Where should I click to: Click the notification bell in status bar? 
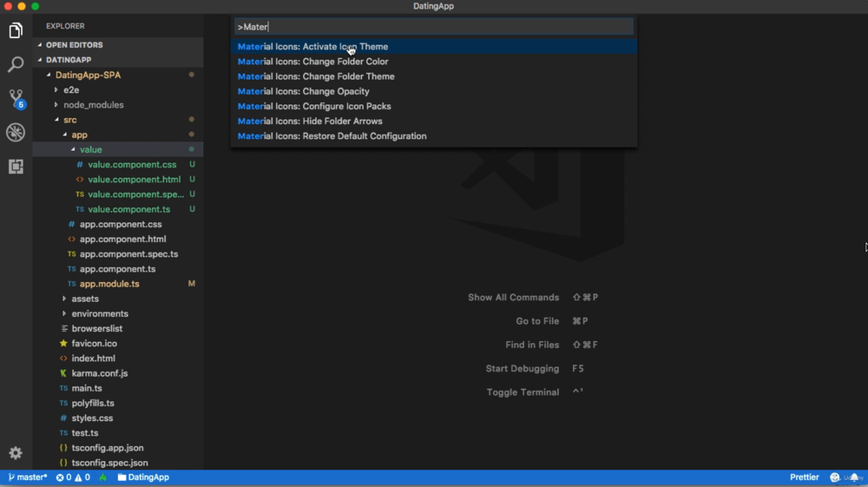tap(854, 477)
